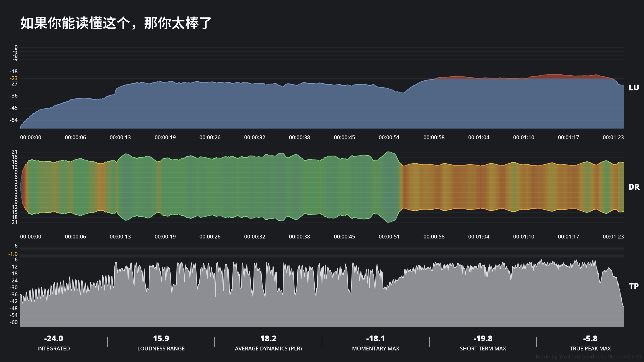Click 00:01:17 under the DR graph
Screen dimensions: 644x362
pyautogui.click(x=568, y=237)
